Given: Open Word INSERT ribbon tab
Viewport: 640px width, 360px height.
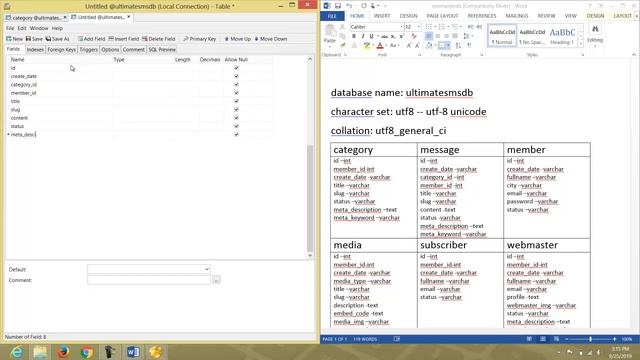Looking at the screenshot, I should pos(382,16).
